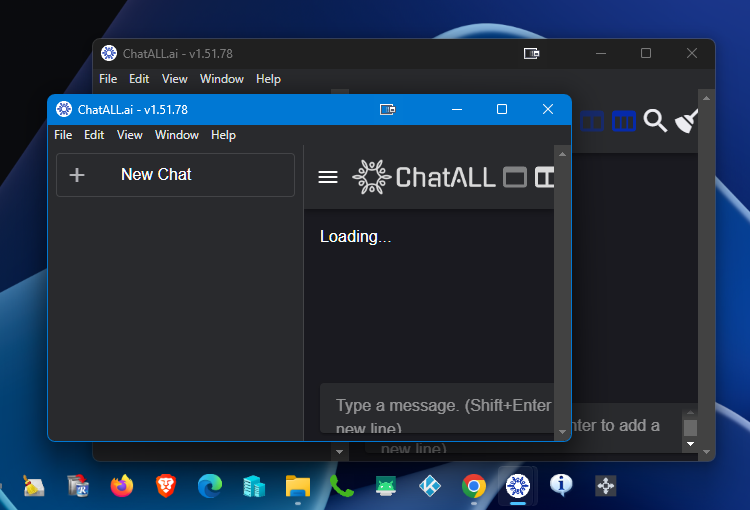Click the message input field in front window
The height and width of the screenshot is (510, 750).
pyautogui.click(x=437, y=408)
